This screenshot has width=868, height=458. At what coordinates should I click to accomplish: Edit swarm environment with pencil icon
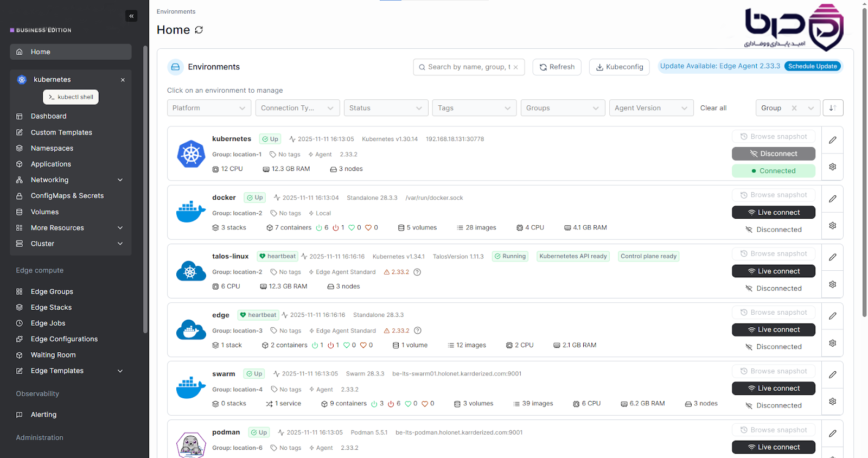[832, 374]
